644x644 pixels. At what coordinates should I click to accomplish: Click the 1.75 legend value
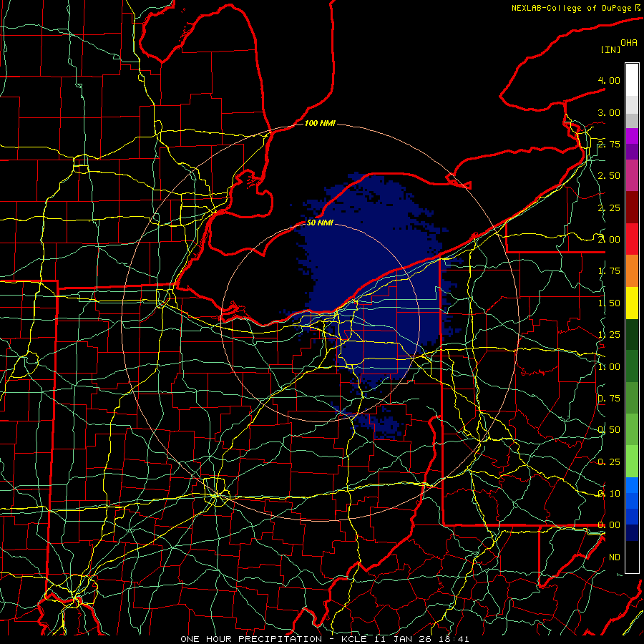pyautogui.click(x=609, y=271)
